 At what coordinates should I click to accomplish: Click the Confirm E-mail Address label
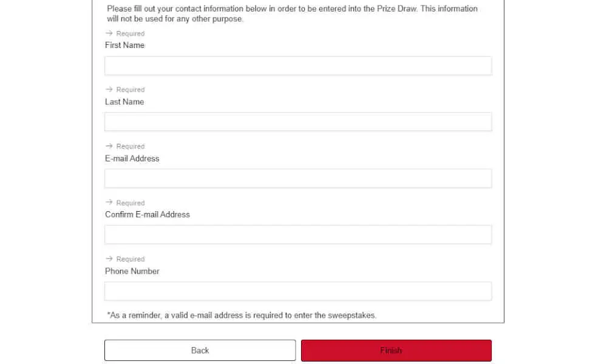(148, 215)
